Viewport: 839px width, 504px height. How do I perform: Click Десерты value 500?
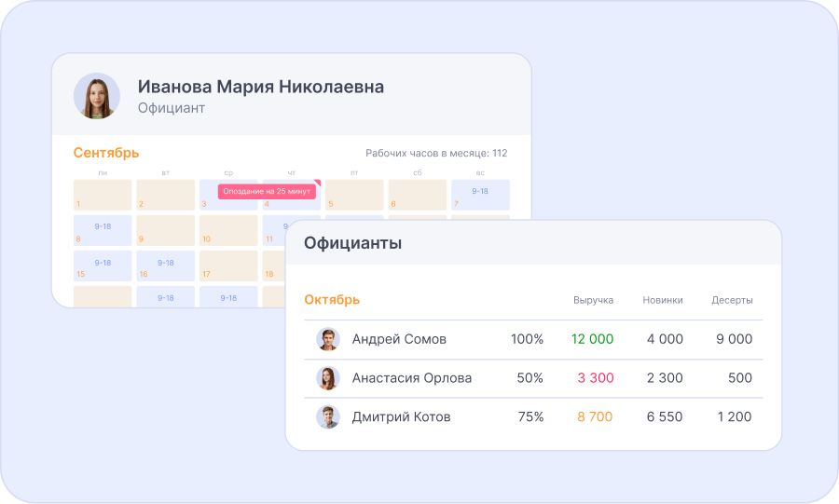coord(740,378)
